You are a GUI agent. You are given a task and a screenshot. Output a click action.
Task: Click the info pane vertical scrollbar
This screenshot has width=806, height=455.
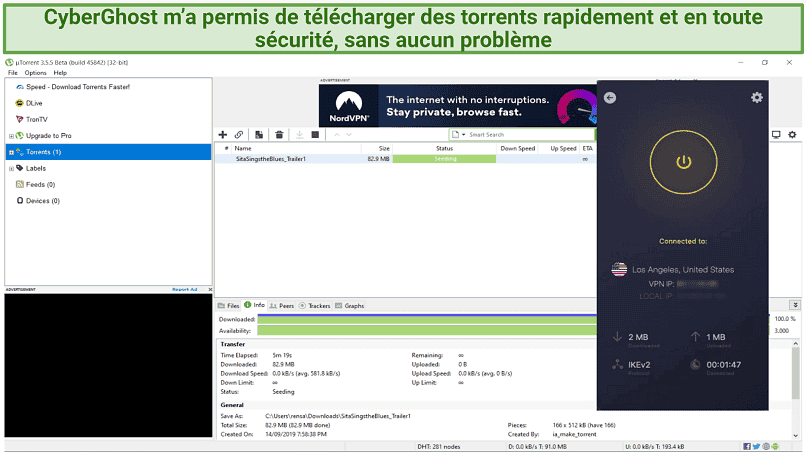795,373
